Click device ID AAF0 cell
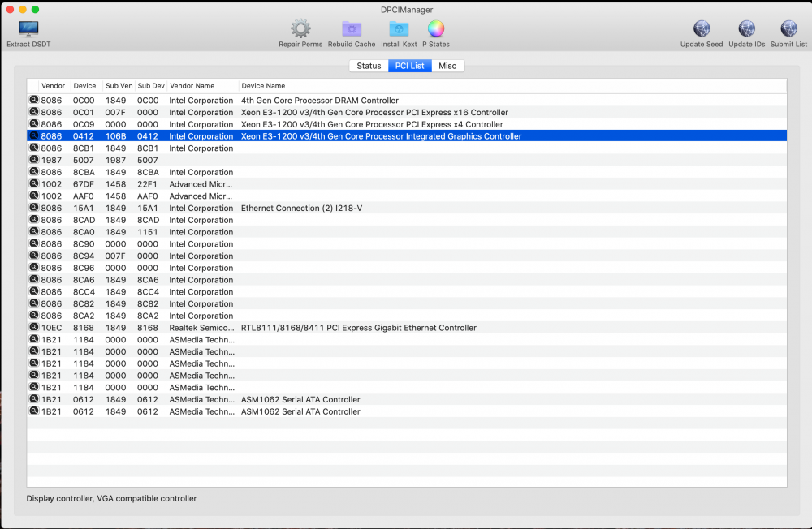The image size is (812, 529). click(84, 196)
